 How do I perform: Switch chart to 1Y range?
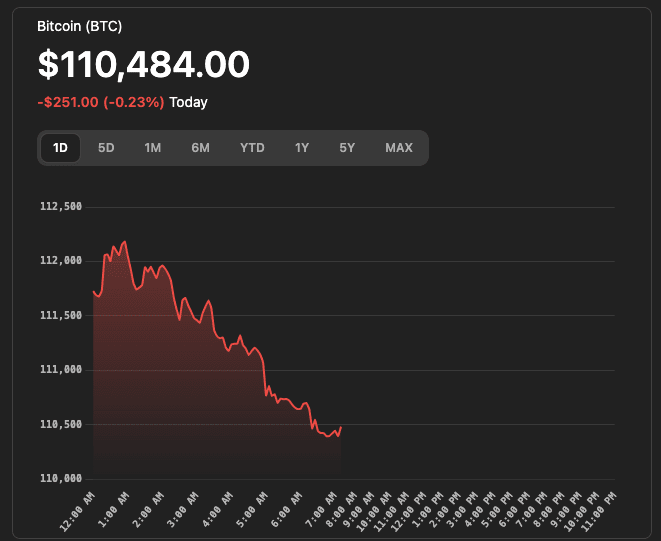point(301,148)
